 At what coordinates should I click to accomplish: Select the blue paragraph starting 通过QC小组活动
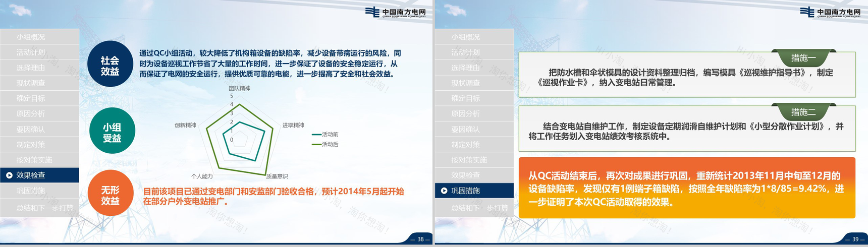click(270, 64)
